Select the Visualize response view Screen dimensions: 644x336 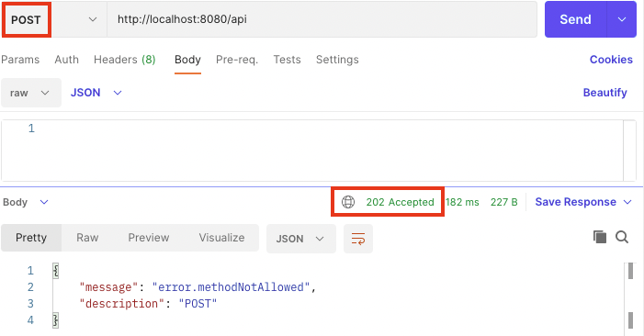point(221,238)
